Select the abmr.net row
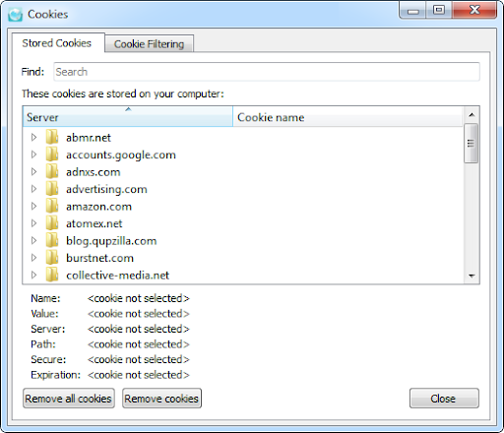This screenshot has height=433, width=504. click(243, 137)
